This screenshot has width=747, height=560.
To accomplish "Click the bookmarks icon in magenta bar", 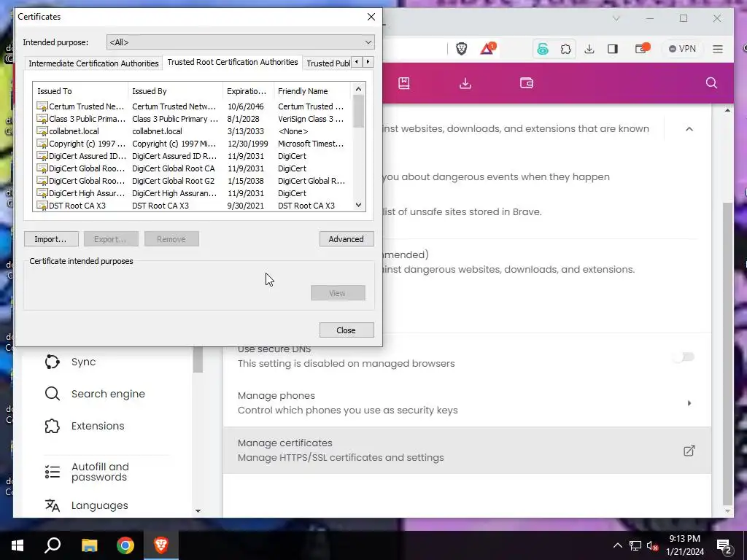I will click(404, 83).
